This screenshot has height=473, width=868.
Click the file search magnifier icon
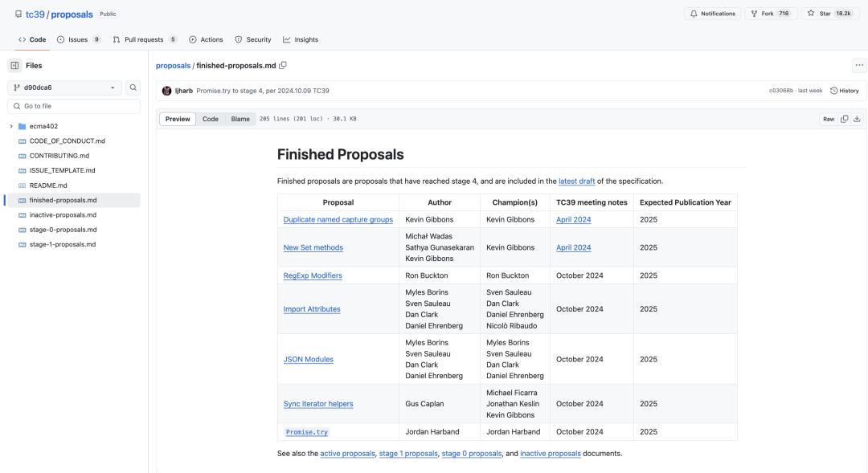tap(133, 88)
